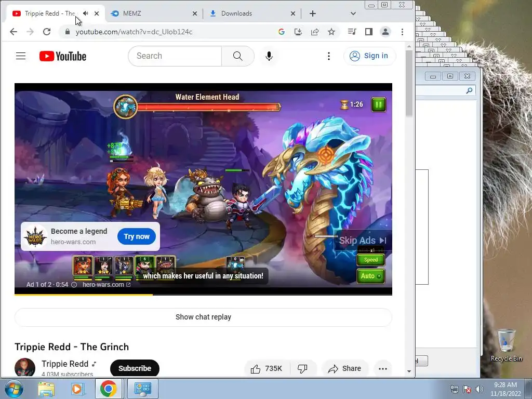Click the Google icon in address bar
The image size is (532, 399).
[x=281, y=32]
